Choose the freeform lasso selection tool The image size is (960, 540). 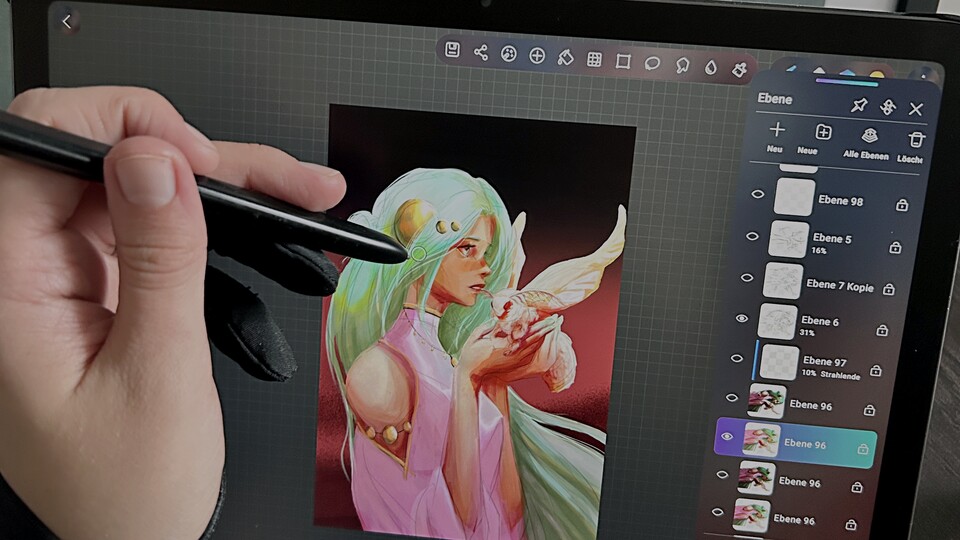[682, 65]
